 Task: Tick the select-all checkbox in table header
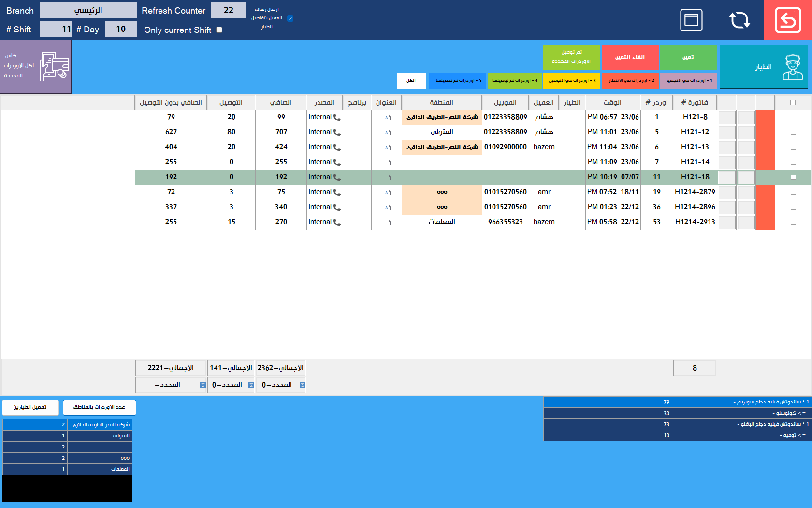point(793,102)
